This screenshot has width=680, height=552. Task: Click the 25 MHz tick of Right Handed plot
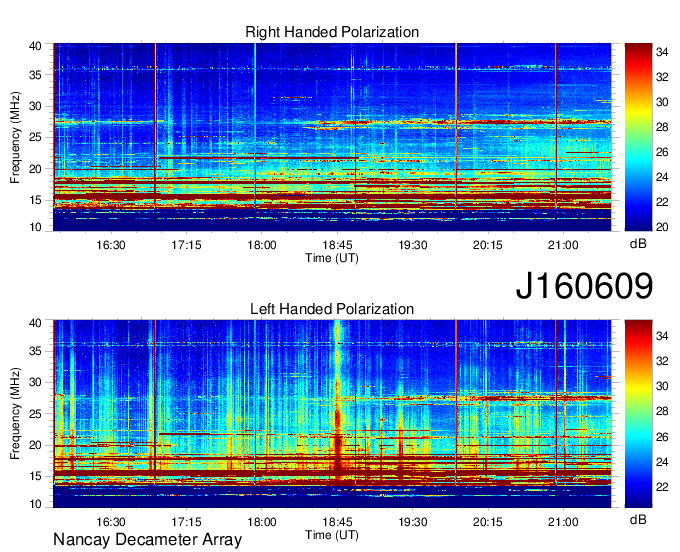pos(36,137)
